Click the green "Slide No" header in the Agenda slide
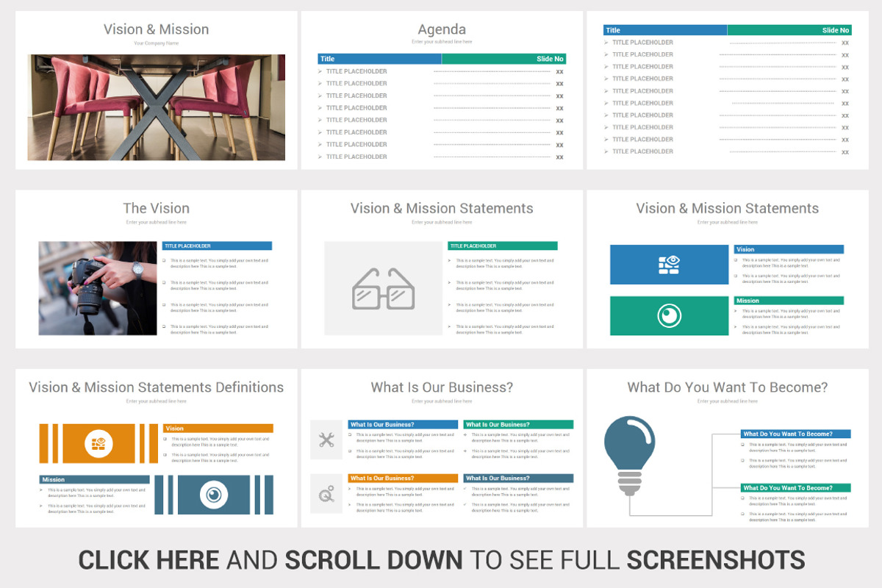Screen dimensions: 882x588 504,59
